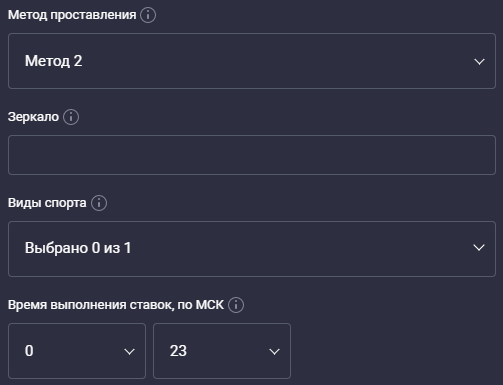This screenshot has height=385, width=503.
Task: Select the Метод 2 text value
Action: [x=54, y=61]
